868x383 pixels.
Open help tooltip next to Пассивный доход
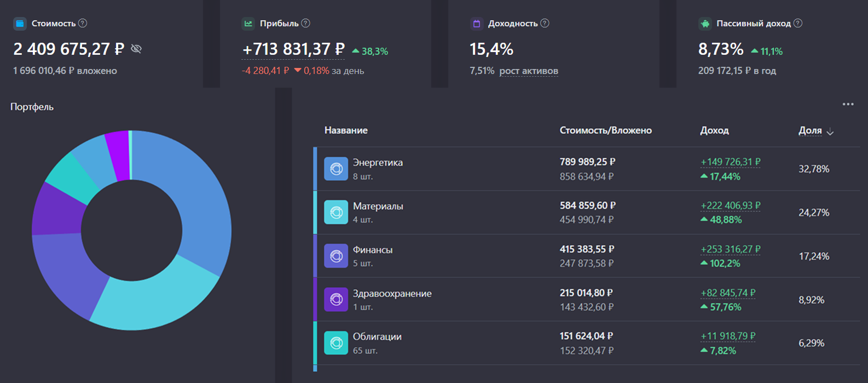pos(798,23)
